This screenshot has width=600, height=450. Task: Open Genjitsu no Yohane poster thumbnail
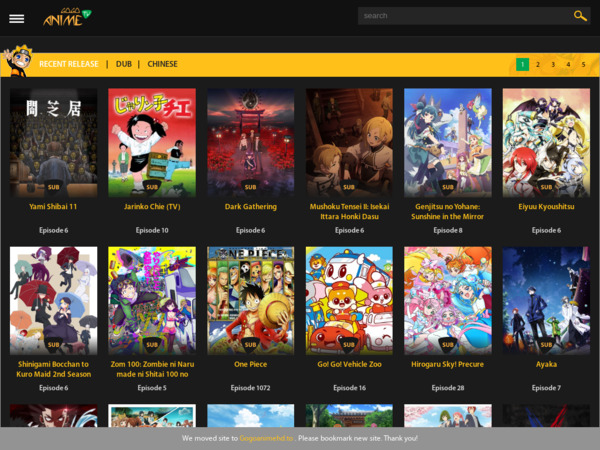tap(448, 143)
